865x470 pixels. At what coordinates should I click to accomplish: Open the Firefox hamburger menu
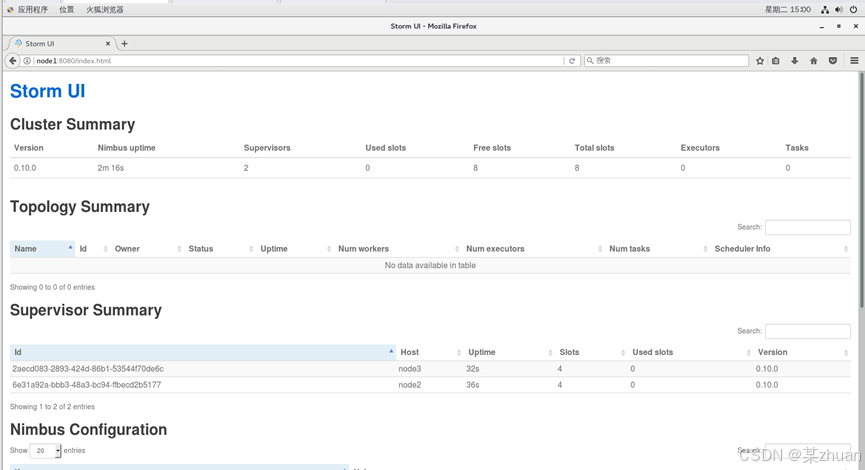[854, 61]
